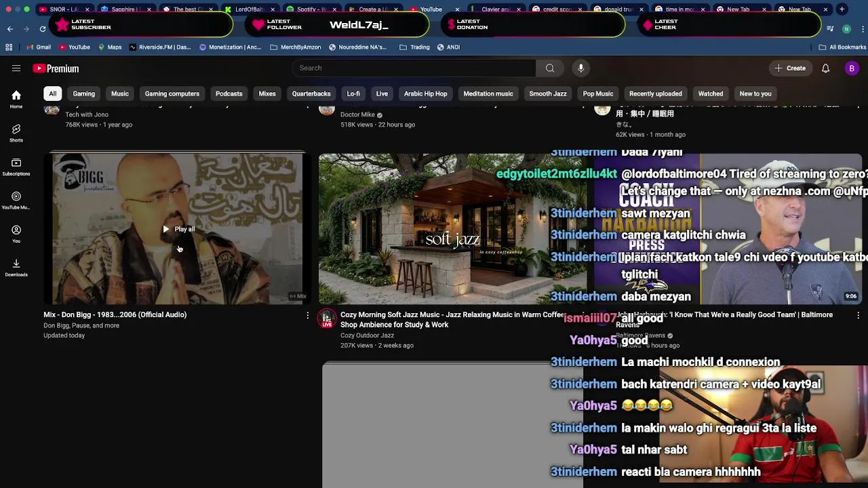Select the Recently uploaded chip
This screenshot has width=868, height=488.
656,94
